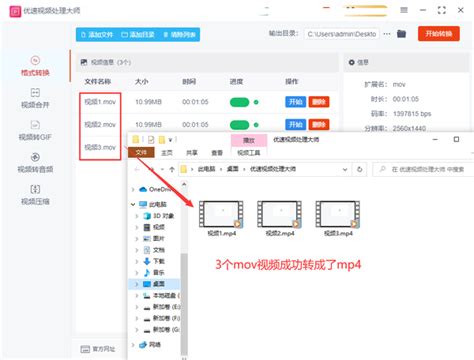Click the green progress bar of 视频2.mov
Viewport: 474px width, 360px height.
[239, 125]
